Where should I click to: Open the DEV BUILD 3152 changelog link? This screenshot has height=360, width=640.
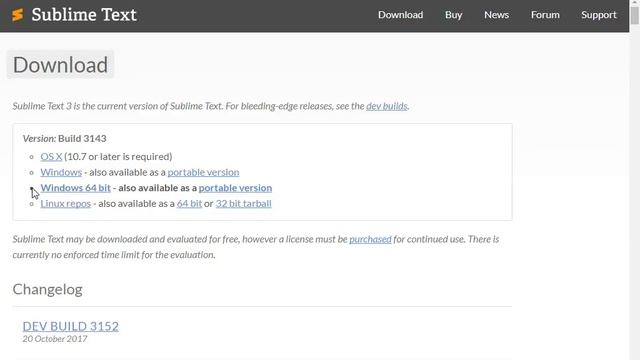[71, 326]
